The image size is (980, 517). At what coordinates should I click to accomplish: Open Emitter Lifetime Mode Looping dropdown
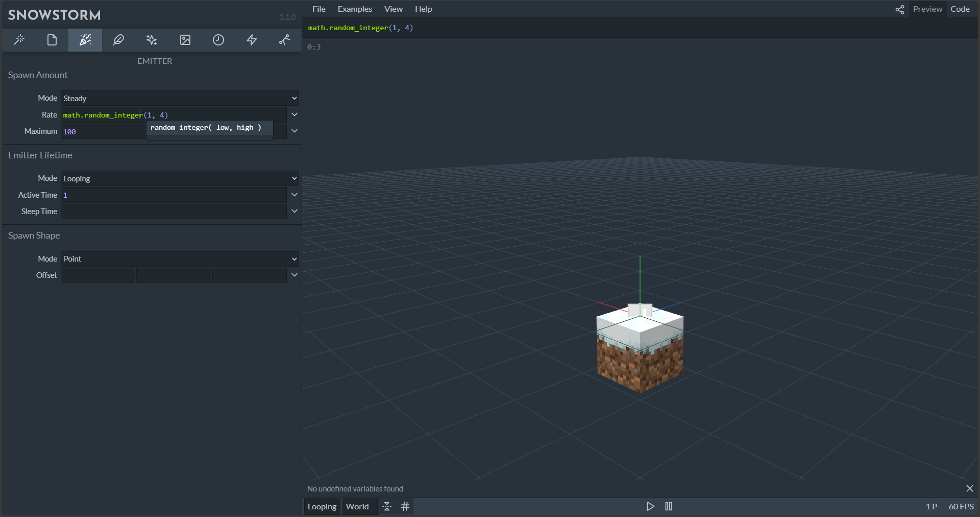(180, 178)
